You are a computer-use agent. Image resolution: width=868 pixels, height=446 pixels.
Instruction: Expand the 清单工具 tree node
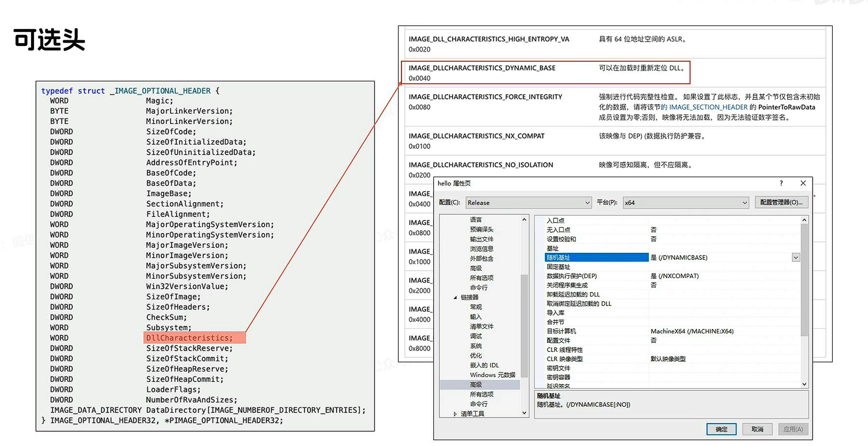point(455,414)
